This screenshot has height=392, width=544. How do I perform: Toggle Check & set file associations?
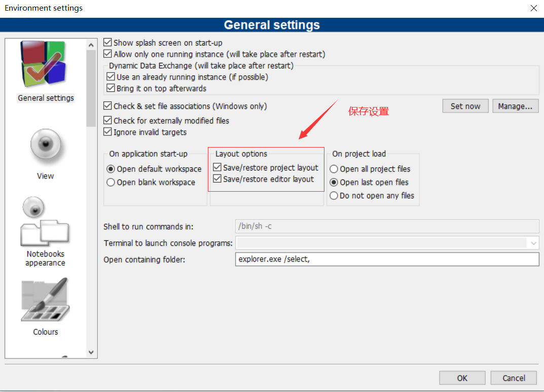click(x=107, y=106)
